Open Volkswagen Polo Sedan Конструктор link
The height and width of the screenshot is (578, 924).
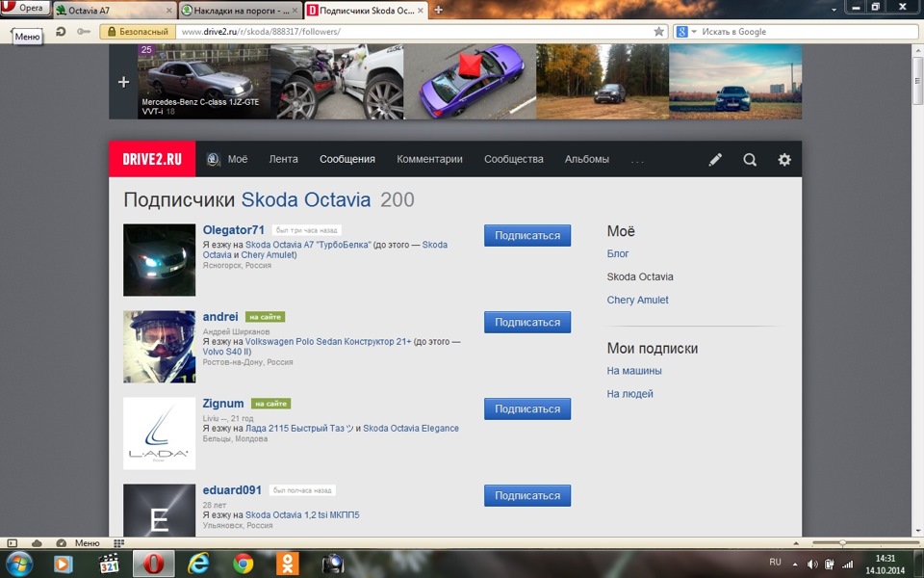coord(328,341)
